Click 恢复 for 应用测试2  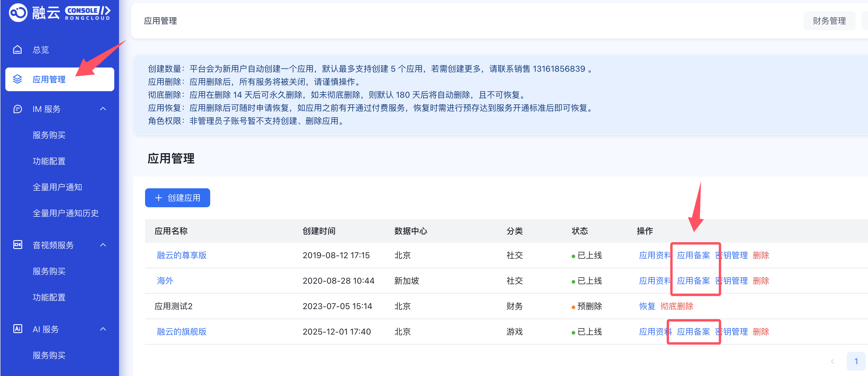pyautogui.click(x=647, y=306)
